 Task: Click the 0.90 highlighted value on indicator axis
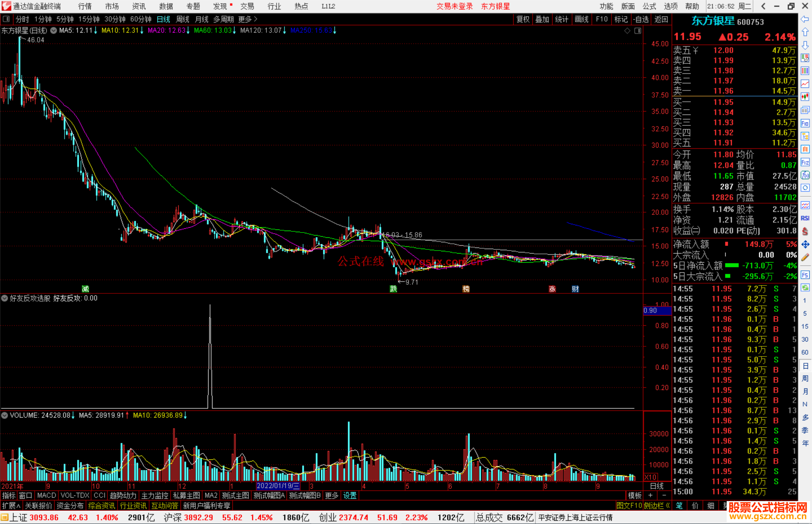(657, 311)
